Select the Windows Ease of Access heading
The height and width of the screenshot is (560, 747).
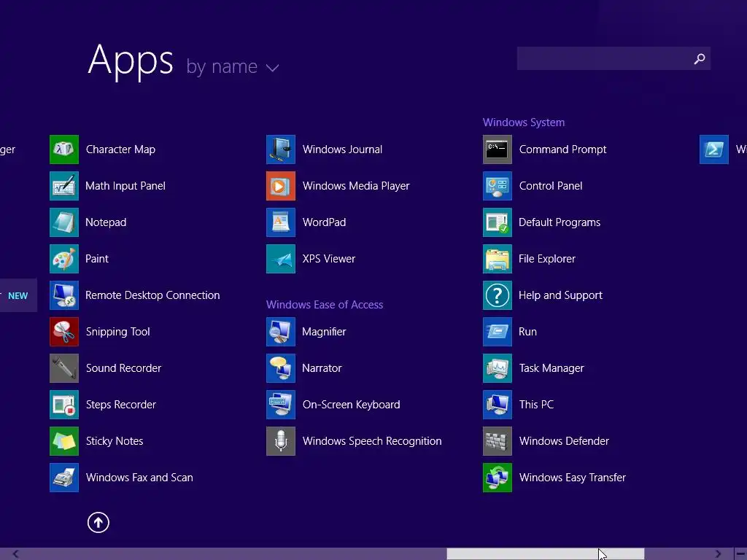point(325,305)
